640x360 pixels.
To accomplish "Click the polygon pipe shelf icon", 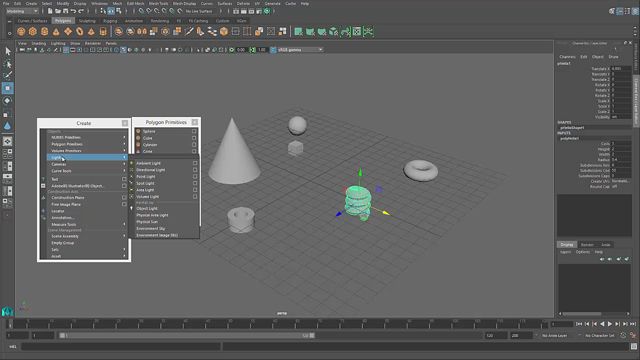I will [x=103, y=31].
